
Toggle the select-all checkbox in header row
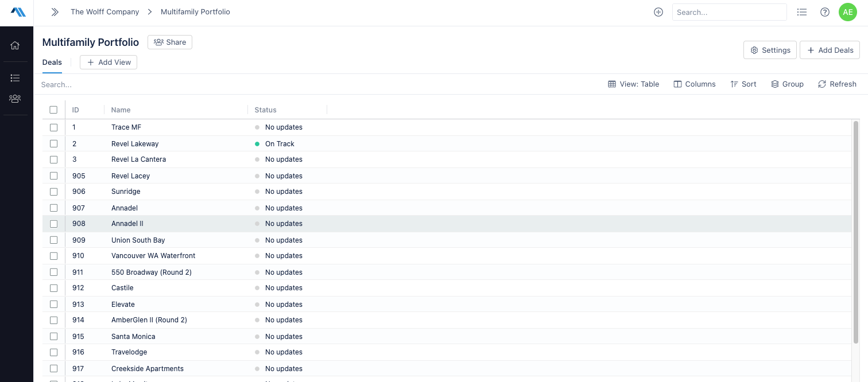tap(53, 110)
